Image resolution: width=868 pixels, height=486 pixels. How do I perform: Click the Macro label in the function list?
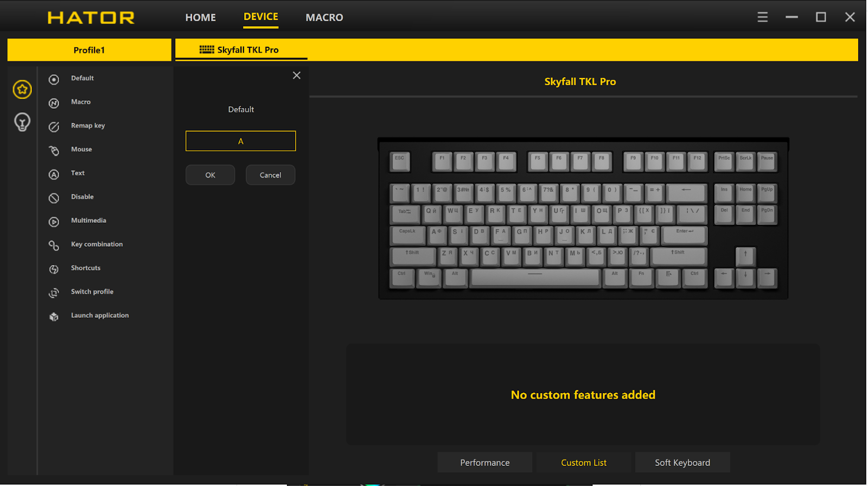point(81,102)
